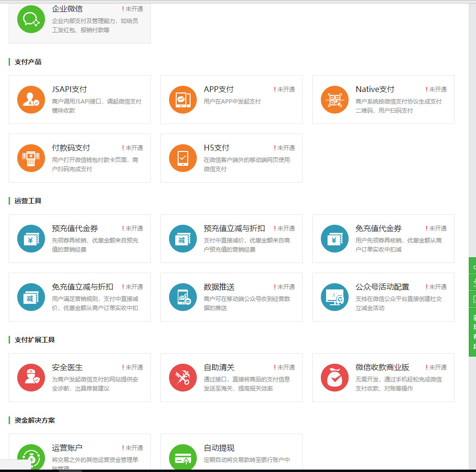The image size is (476, 472).
Task: Click the description under H5支付 title
Action: pos(247,164)
